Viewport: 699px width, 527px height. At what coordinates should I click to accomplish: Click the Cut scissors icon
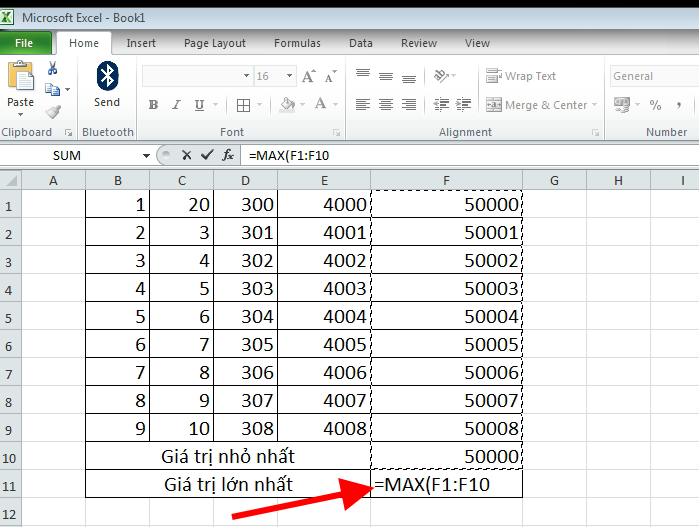(53, 68)
